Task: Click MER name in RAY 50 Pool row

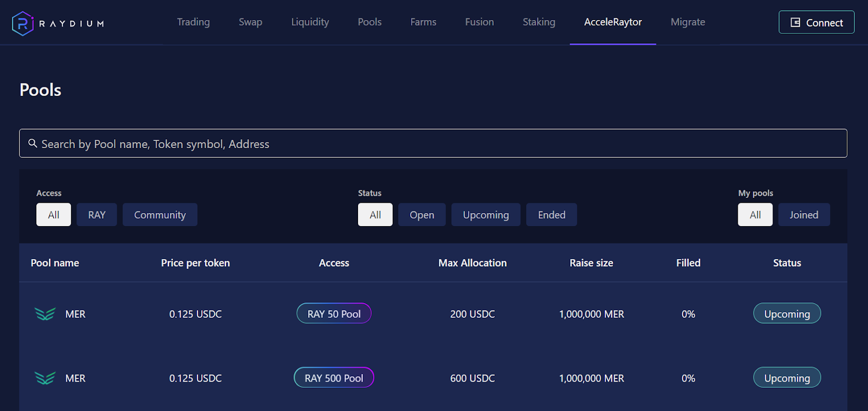Action: pyautogui.click(x=75, y=314)
